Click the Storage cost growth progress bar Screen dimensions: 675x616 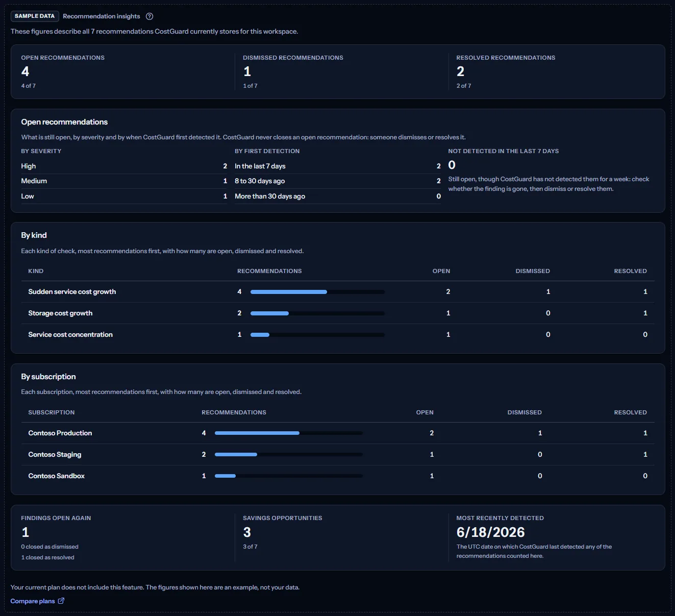coord(317,313)
